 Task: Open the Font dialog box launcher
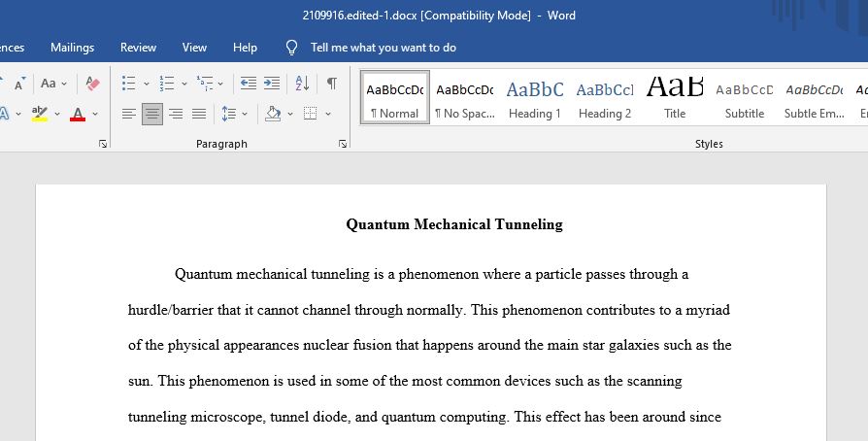(x=102, y=144)
